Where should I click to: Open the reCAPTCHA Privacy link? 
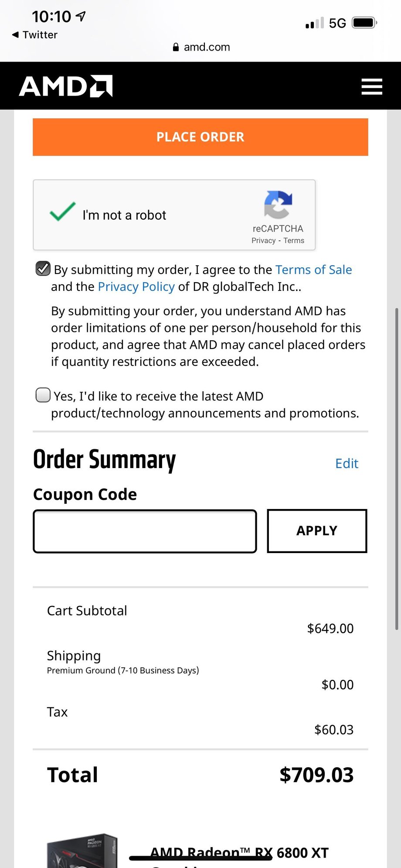(x=263, y=240)
